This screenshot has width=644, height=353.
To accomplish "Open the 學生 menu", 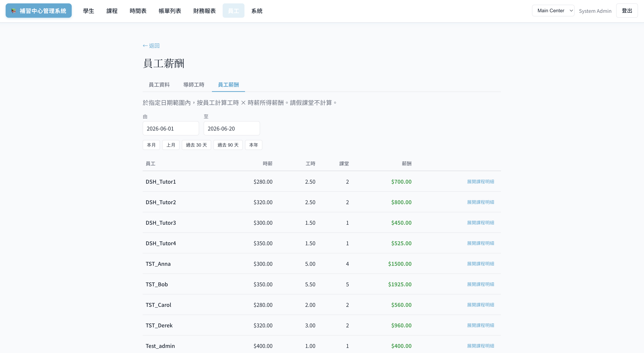I will click(88, 11).
